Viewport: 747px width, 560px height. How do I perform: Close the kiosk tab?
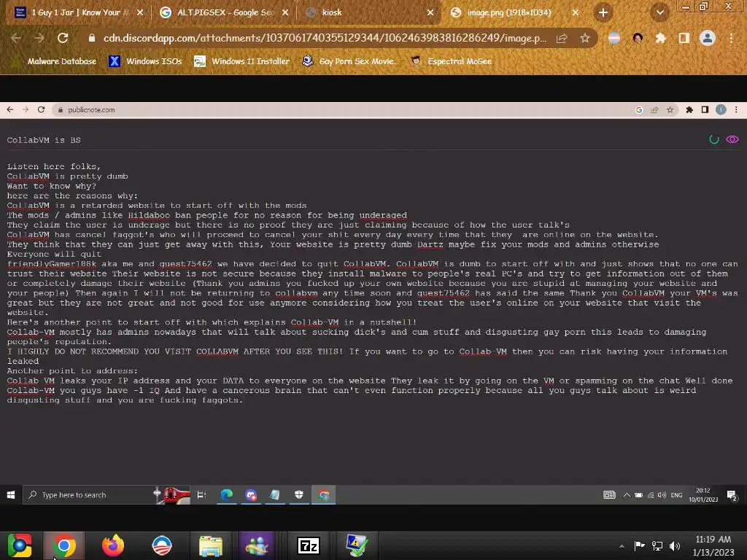(x=430, y=12)
